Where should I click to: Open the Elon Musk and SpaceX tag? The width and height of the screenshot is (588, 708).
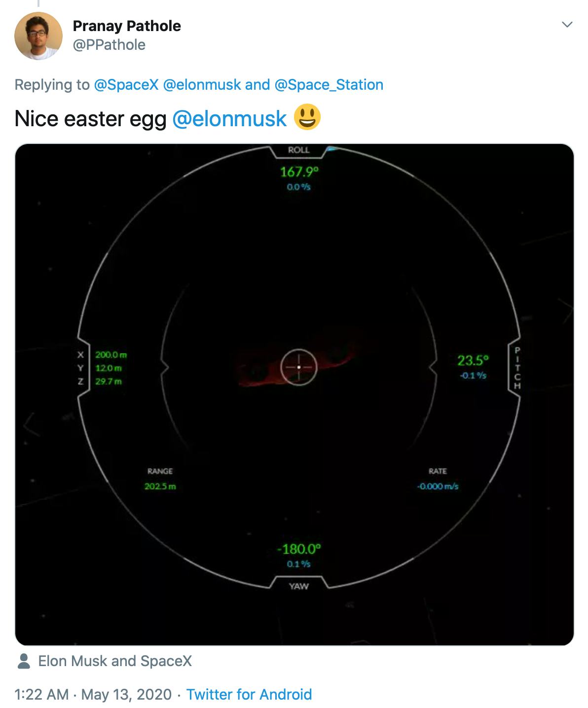coord(115,661)
